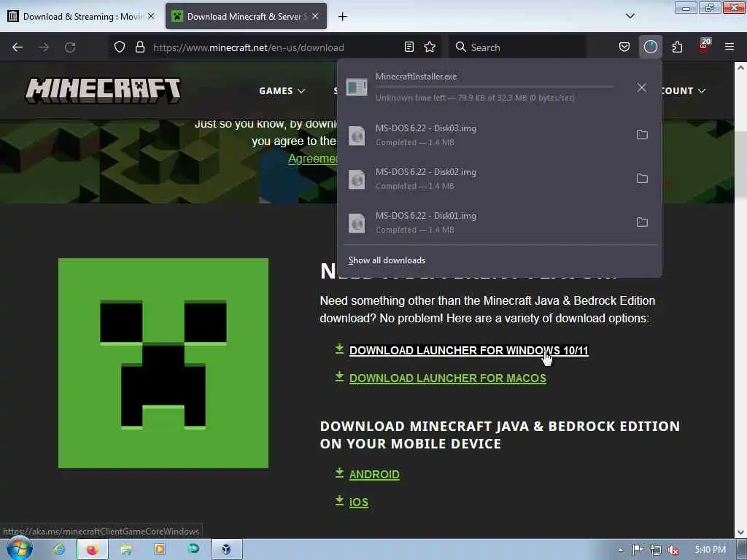Open the Agreement link
The height and width of the screenshot is (560, 747).
(313, 158)
